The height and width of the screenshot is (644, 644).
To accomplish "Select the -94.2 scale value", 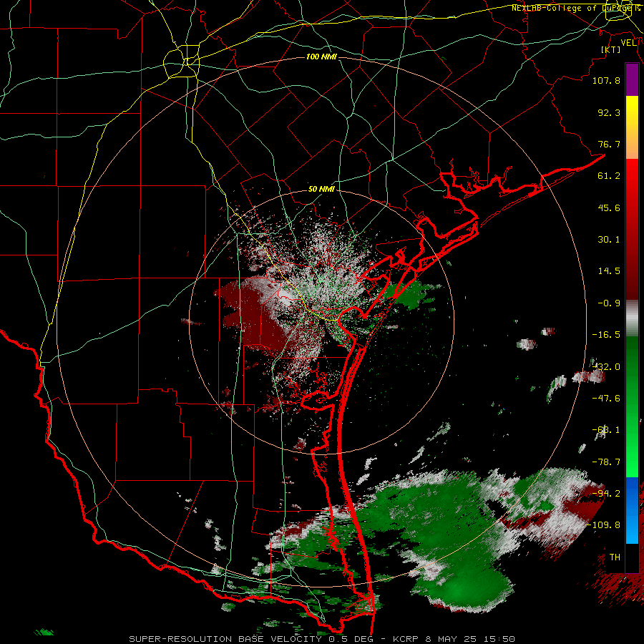I will pyautogui.click(x=606, y=494).
